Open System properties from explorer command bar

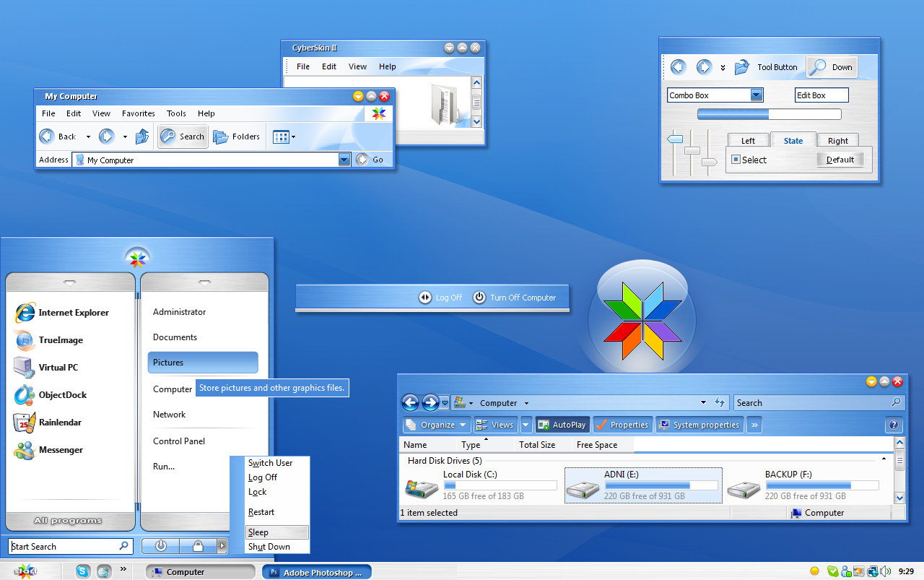pyautogui.click(x=699, y=425)
